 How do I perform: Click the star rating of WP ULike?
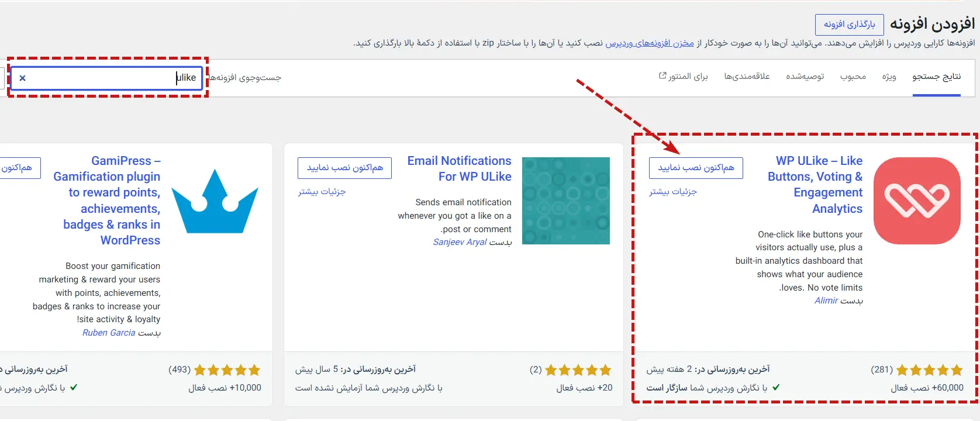(x=929, y=370)
